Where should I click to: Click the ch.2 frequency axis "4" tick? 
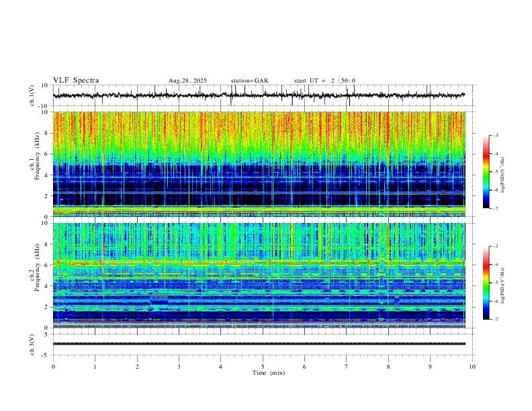[47, 286]
